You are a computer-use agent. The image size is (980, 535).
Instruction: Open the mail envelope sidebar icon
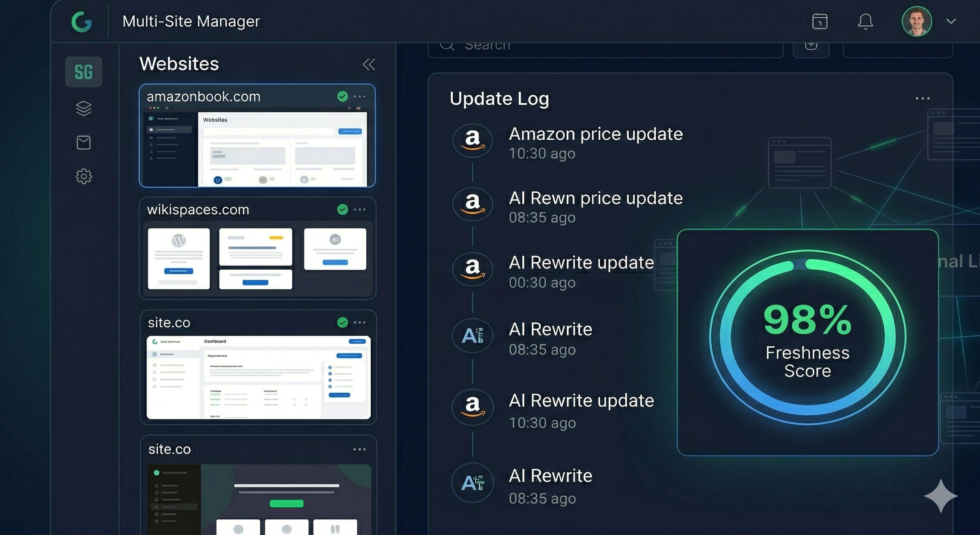pos(84,142)
